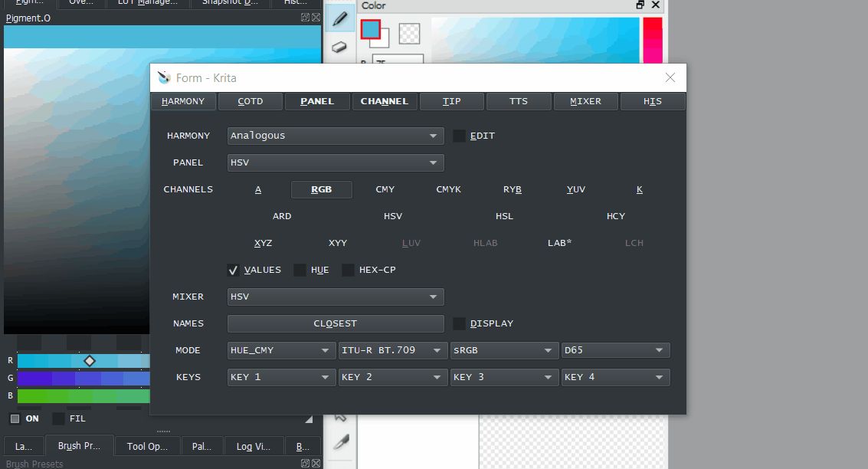Enable the HUE checkbox
Screen dimensions: 868x469
tap(300, 271)
